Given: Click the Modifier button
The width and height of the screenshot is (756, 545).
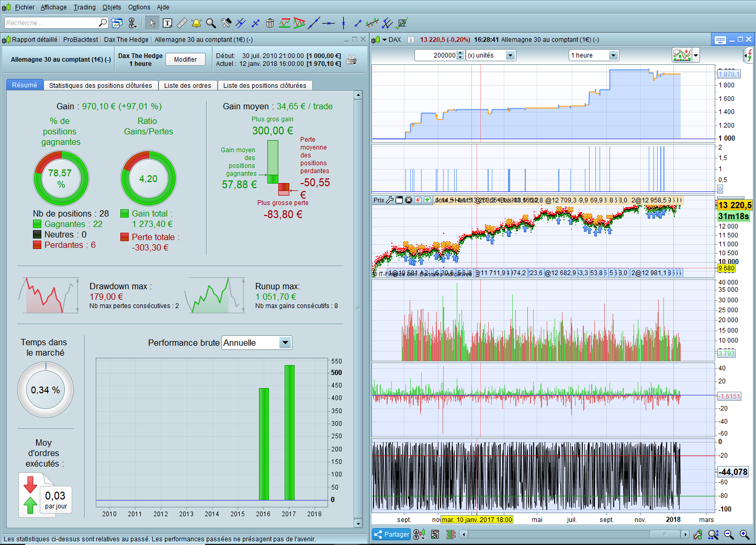Looking at the screenshot, I should (186, 60).
